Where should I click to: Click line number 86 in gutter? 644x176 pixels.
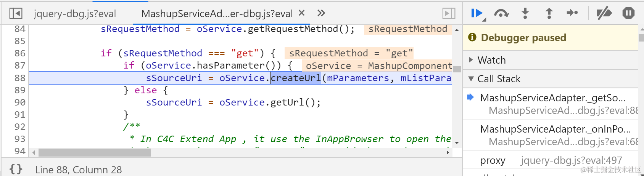pyautogui.click(x=20, y=53)
